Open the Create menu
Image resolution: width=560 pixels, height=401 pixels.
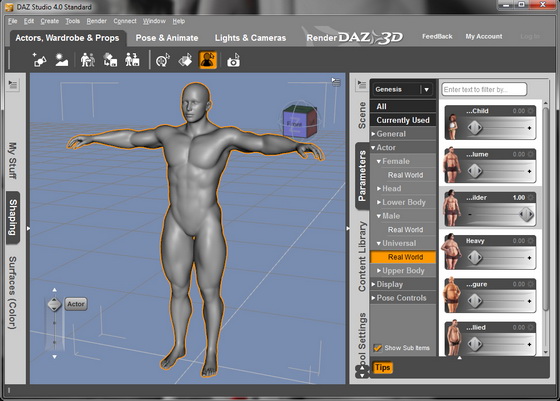[50, 21]
